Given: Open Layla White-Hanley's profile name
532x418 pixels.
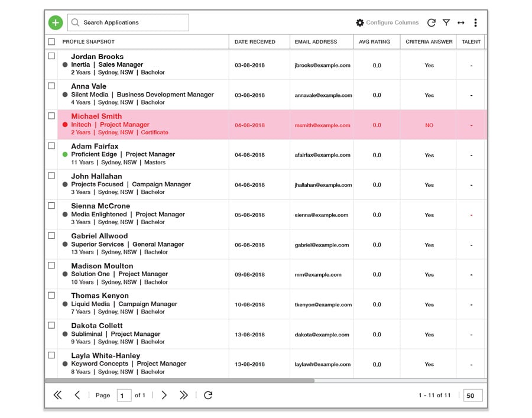Looking at the screenshot, I should pos(106,356).
